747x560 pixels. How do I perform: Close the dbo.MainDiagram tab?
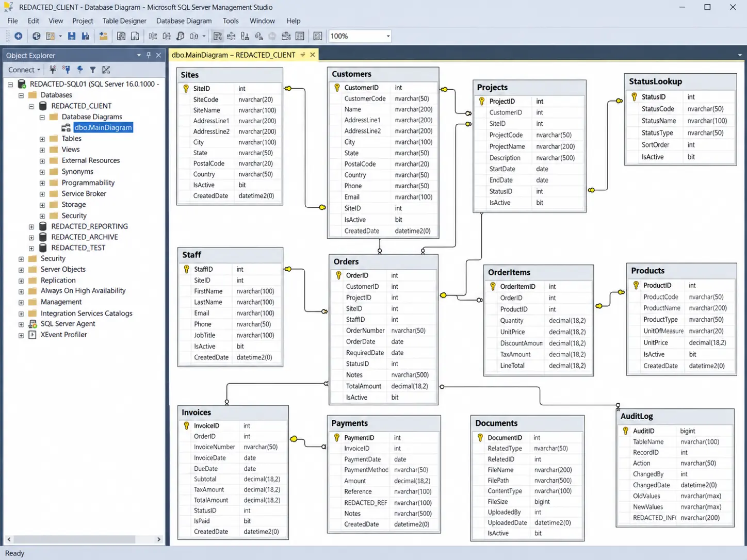[x=313, y=55]
